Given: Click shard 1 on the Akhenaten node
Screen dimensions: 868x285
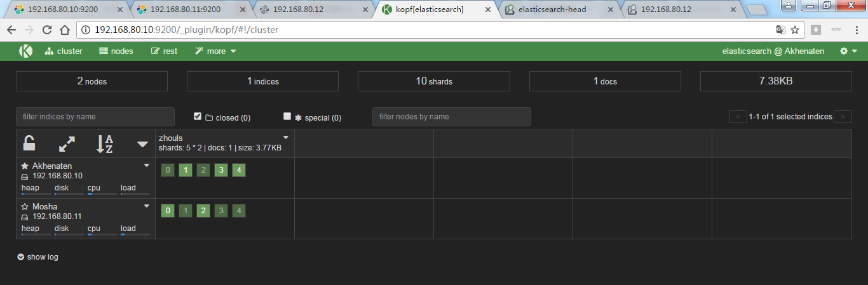Looking at the screenshot, I should point(186,170).
